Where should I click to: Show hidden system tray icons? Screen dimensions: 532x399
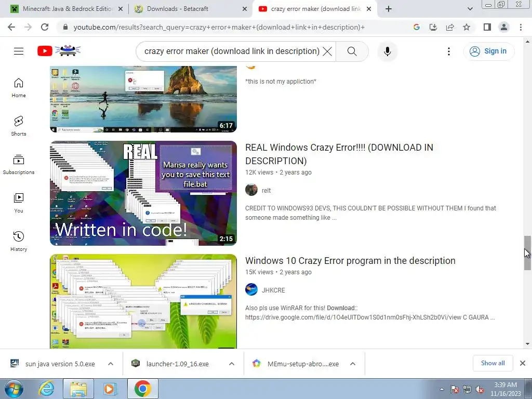tap(442, 390)
